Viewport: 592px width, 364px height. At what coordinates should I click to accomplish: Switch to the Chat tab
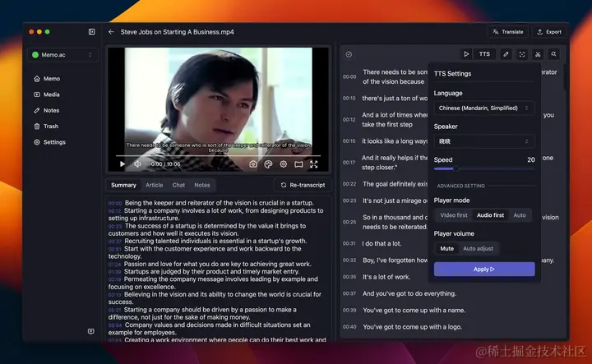tap(178, 185)
